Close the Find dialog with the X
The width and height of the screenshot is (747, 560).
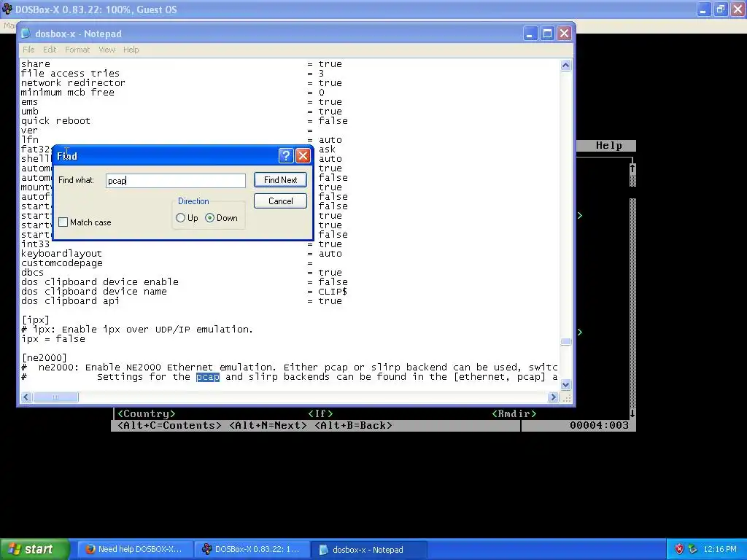tap(303, 156)
